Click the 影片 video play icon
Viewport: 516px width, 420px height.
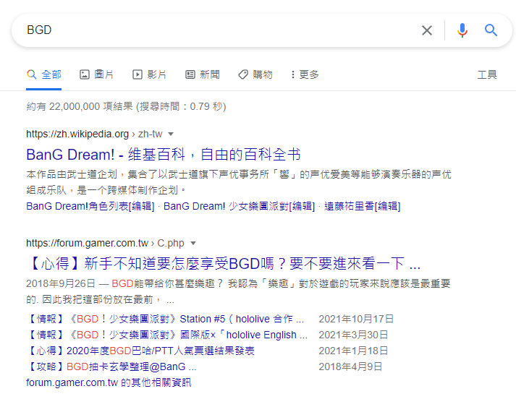pos(138,74)
